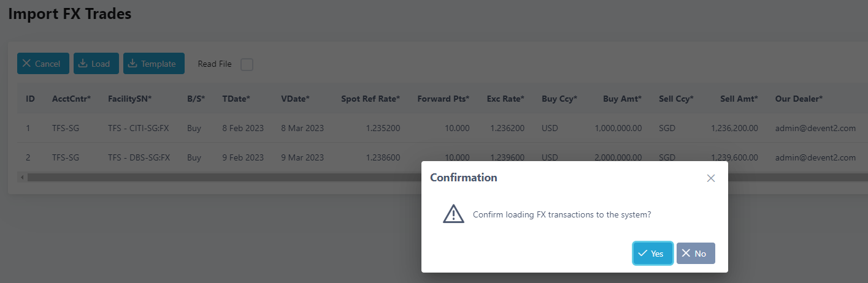Click the AcctCntr* column header

click(x=71, y=99)
